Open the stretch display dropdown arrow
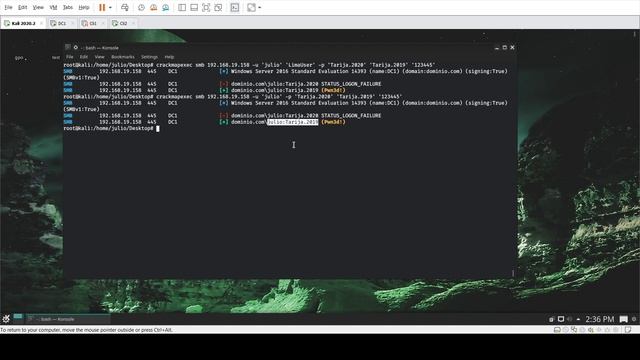This screenshot has width=640, height=360. tap(260, 7)
